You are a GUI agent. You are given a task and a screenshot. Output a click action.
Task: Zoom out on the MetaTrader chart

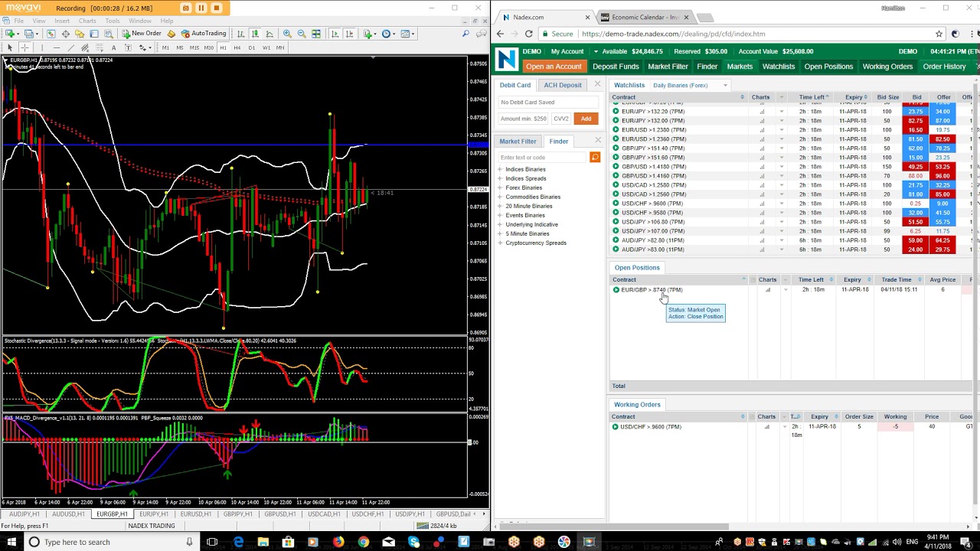[302, 34]
